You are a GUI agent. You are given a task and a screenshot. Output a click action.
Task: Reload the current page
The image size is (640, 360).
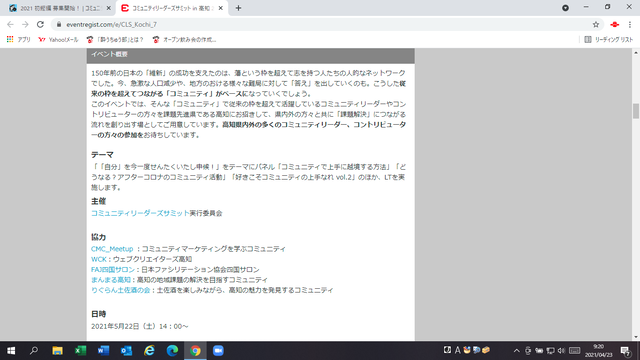coord(40,24)
